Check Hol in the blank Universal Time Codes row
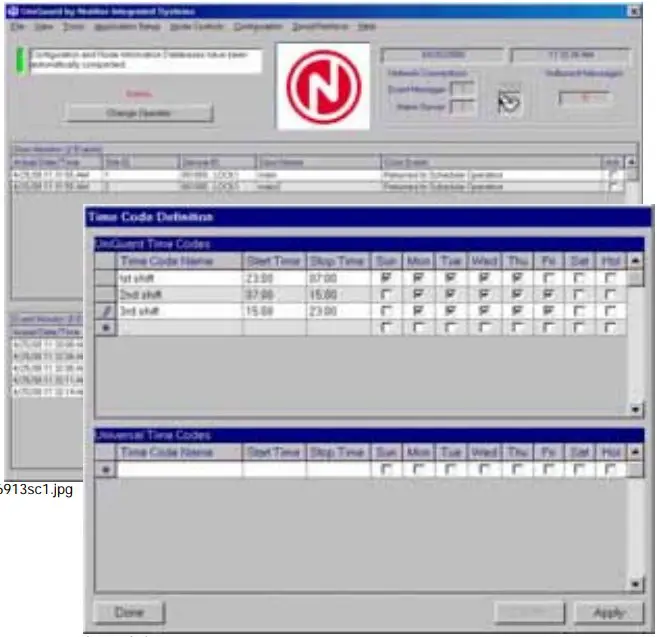 tap(610, 469)
